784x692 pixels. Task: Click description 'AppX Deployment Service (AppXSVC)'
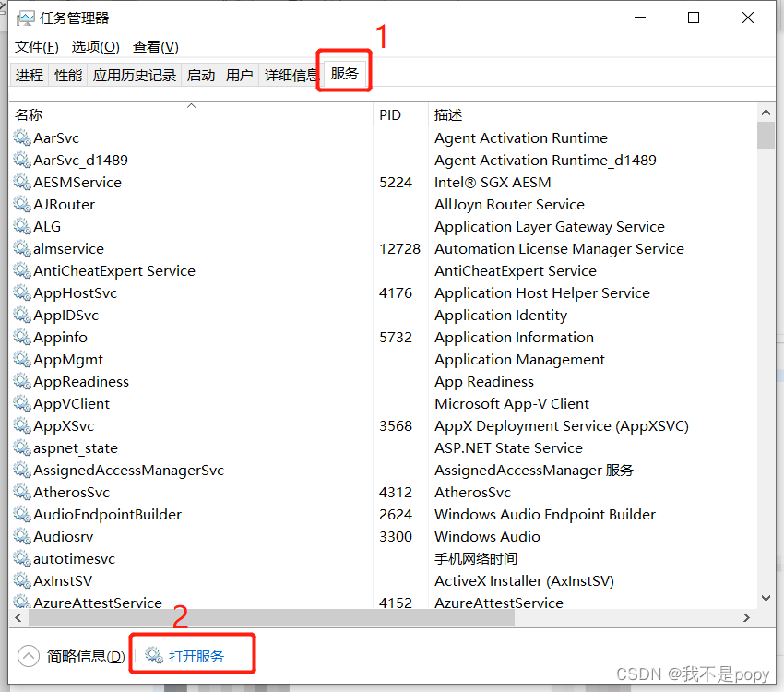(562, 425)
